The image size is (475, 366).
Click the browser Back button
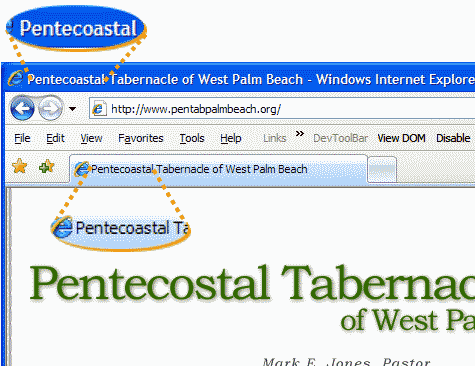(22, 108)
